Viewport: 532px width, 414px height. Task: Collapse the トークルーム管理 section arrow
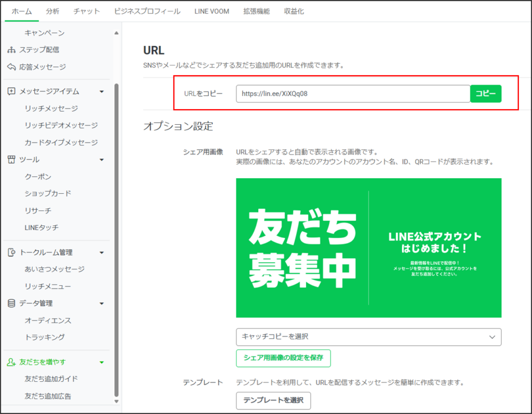coord(102,252)
